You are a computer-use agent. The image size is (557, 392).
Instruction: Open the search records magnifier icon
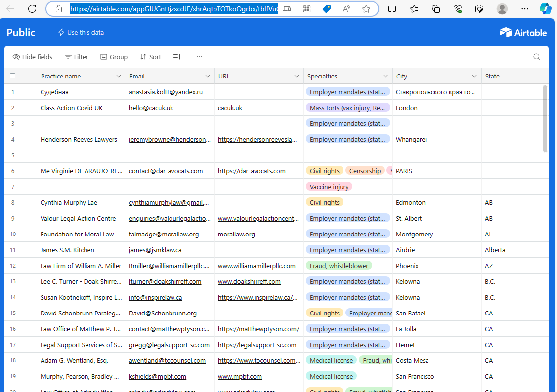coord(537,57)
